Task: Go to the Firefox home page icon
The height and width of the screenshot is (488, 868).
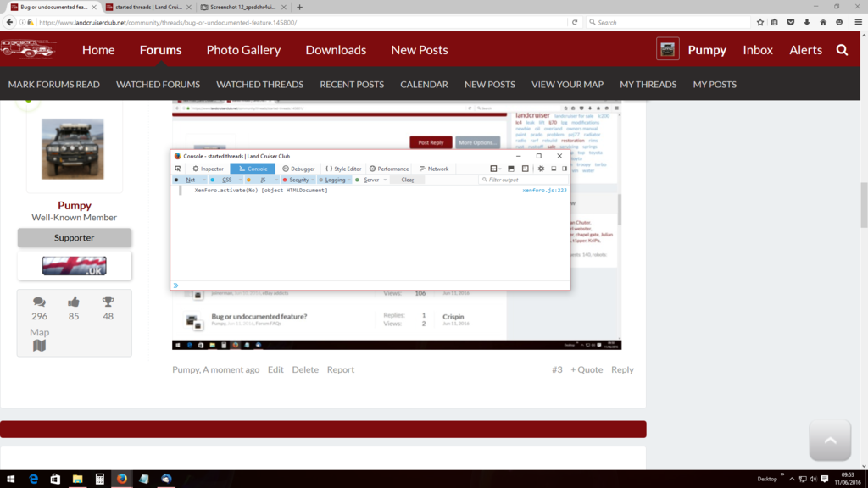Action: click(823, 22)
